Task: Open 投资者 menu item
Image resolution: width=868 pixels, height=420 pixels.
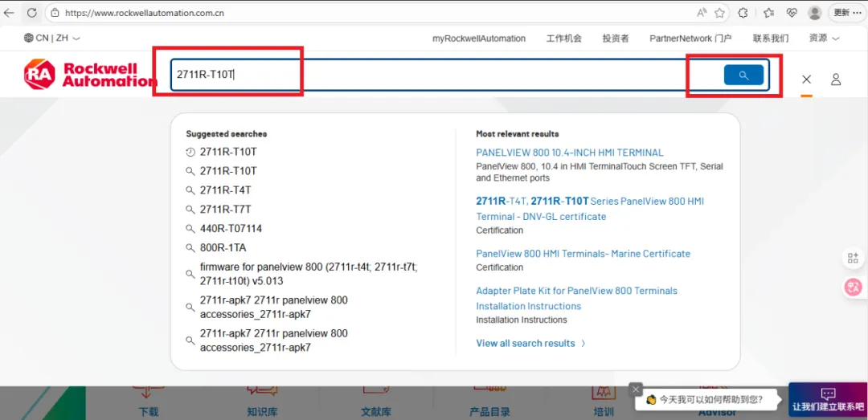Action: point(616,39)
